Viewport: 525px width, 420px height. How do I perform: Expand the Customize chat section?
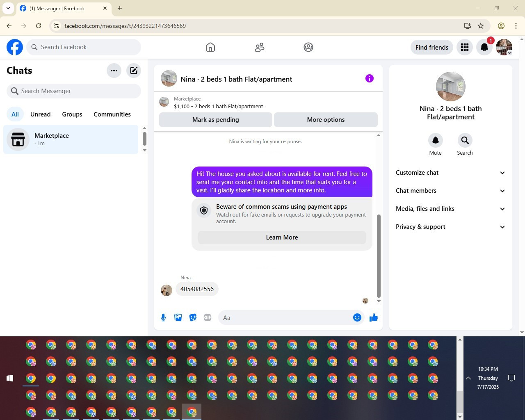click(x=450, y=173)
